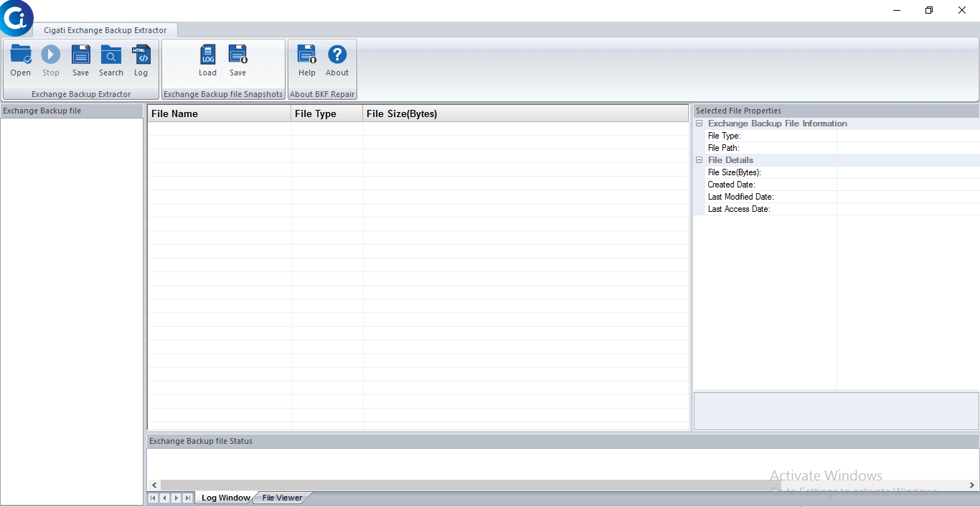Go to last tab navigation arrow
The image size is (980, 507).
click(x=188, y=498)
